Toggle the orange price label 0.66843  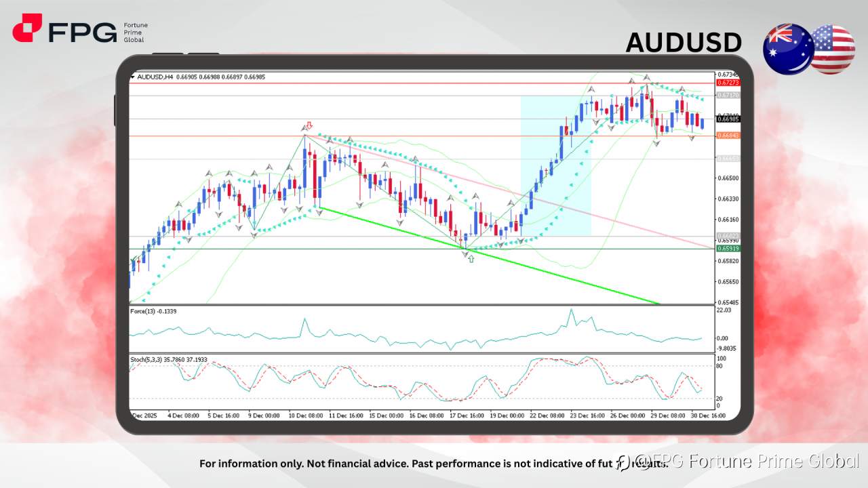pyautogui.click(x=726, y=136)
